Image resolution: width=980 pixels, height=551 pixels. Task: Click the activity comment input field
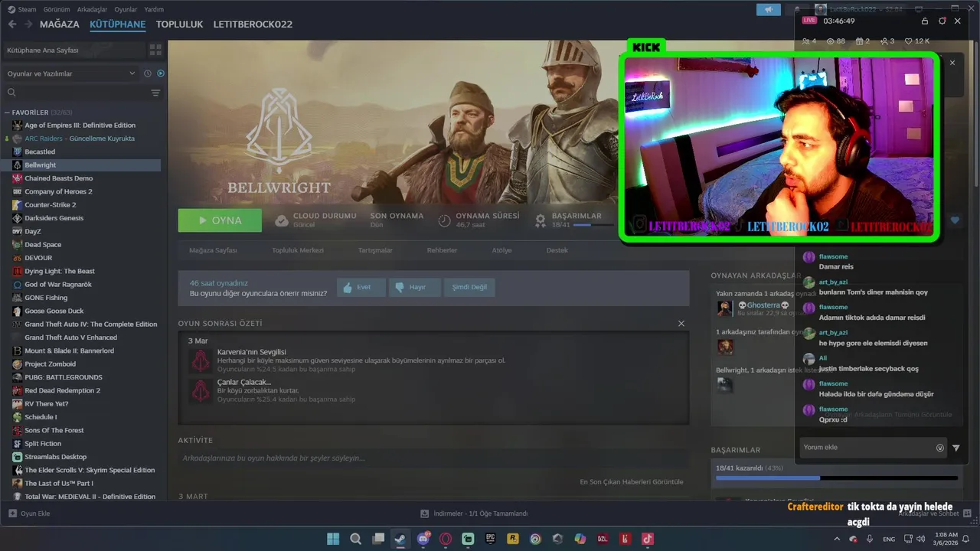tap(433, 458)
